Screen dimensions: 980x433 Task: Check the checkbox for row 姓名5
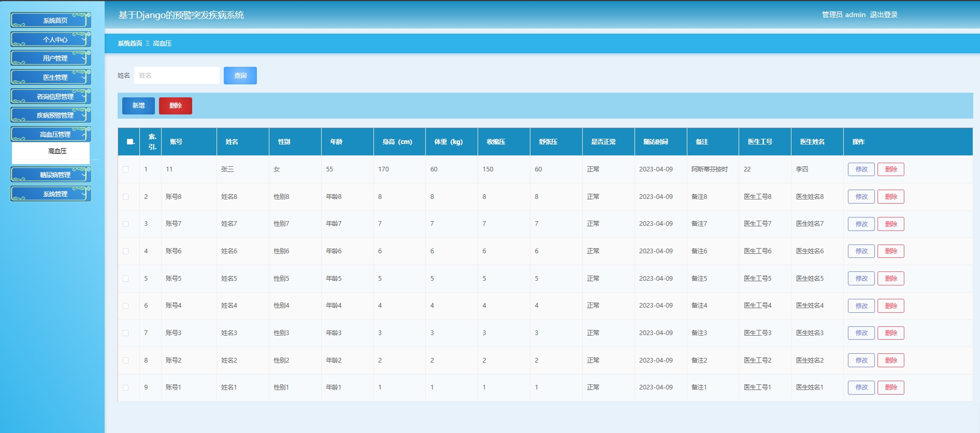125,279
